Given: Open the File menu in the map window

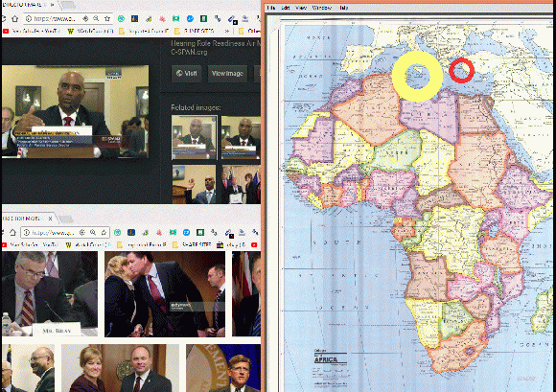Looking at the screenshot, I should coord(271,8).
